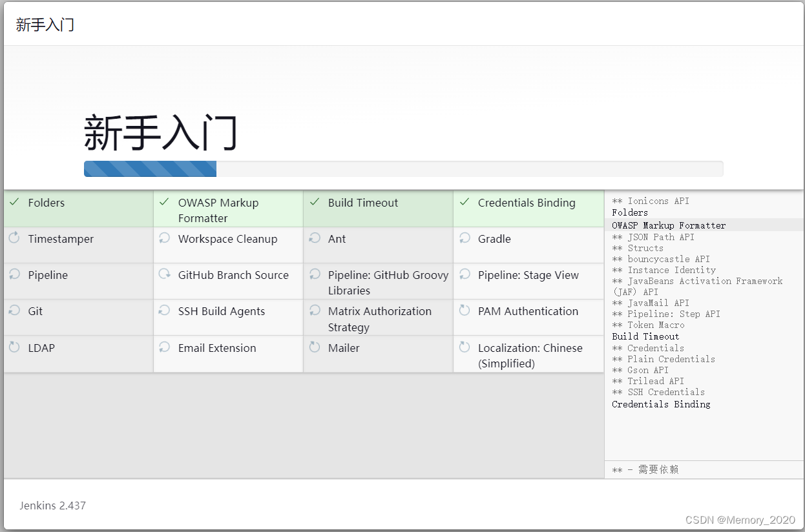The height and width of the screenshot is (532, 805).
Task: Select the Email Extension plugin name
Action: (217, 348)
